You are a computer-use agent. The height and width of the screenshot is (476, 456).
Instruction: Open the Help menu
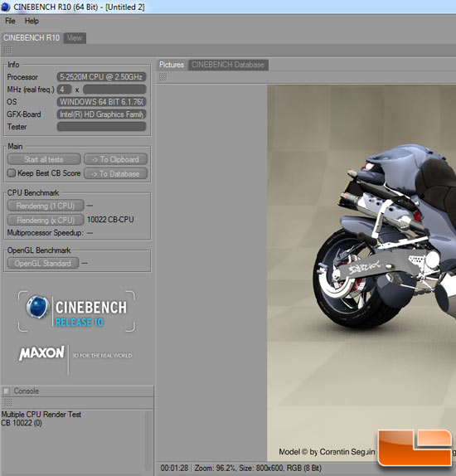pos(32,21)
